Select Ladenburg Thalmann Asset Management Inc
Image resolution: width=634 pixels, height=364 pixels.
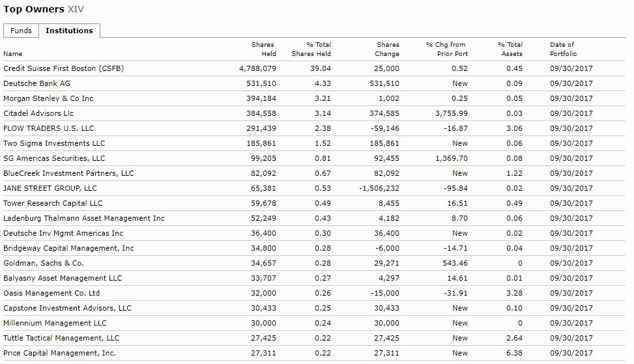83,218
